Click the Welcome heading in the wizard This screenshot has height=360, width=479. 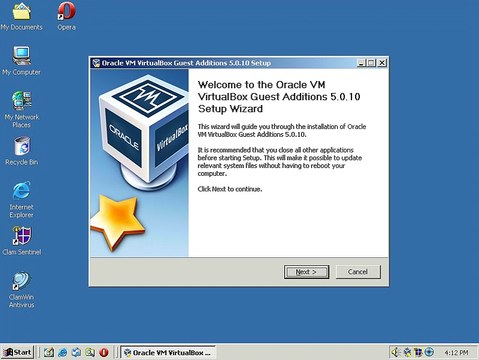click(x=279, y=97)
